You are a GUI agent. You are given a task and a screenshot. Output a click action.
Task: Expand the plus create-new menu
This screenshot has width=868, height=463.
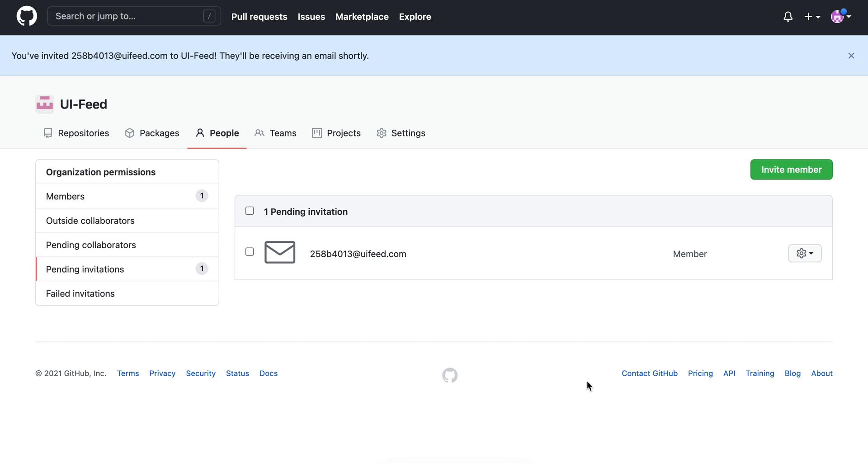pos(812,17)
